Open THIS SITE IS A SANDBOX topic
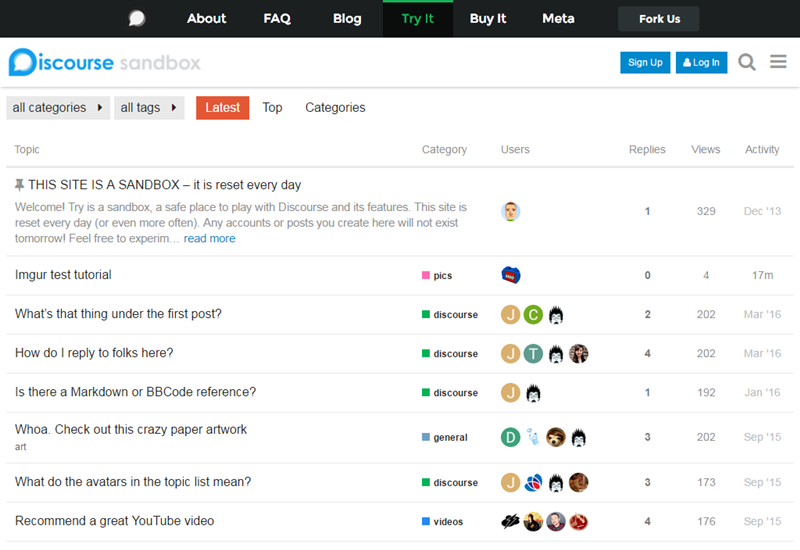 [164, 185]
